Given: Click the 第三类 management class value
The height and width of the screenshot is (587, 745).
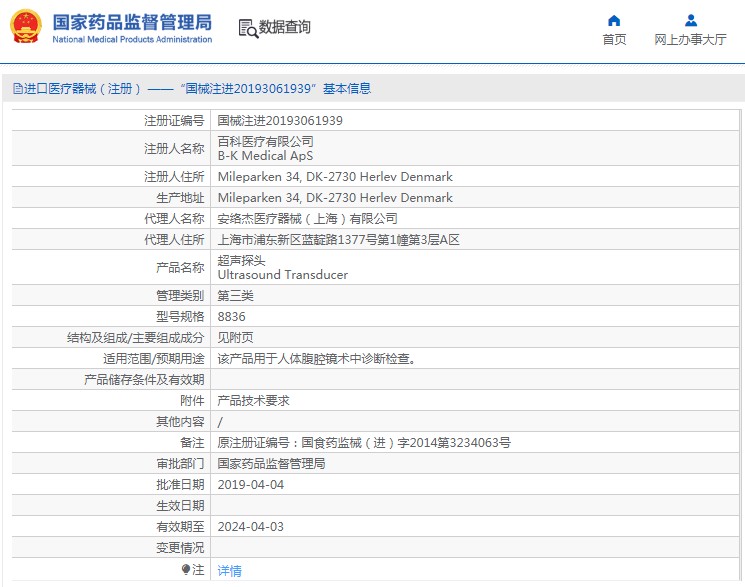Looking at the screenshot, I should click(235, 296).
